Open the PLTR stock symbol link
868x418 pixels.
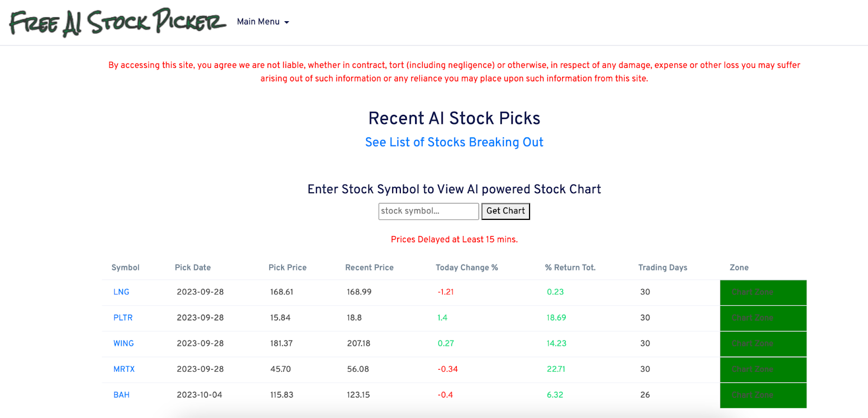click(x=123, y=318)
